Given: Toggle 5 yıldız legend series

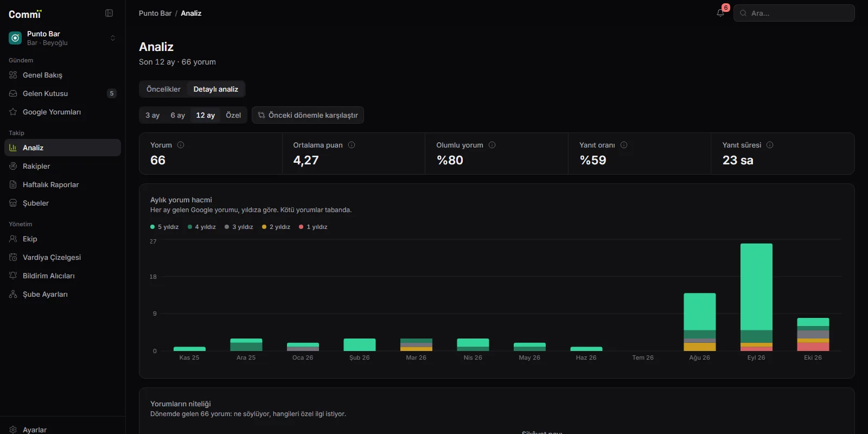Looking at the screenshot, I should pyautogui.click(x=164, y=227).
